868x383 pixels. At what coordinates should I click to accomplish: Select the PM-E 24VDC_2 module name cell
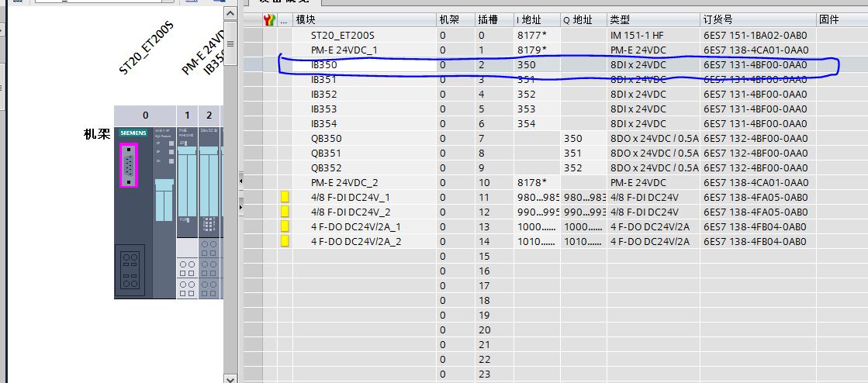point(365,183)
